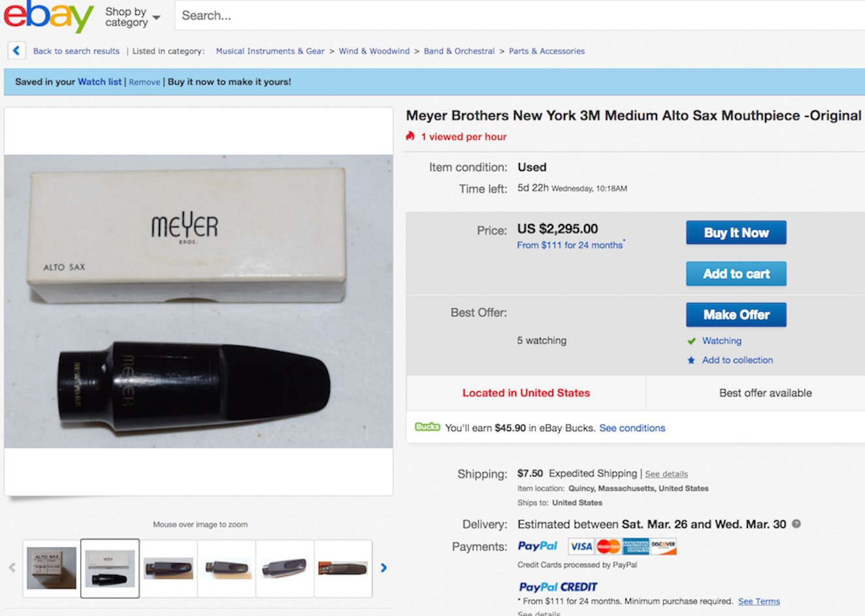Open Musical Instruments & Gear breadcrumb
Viewport: 865px width, 616px height.
(270, 51)
